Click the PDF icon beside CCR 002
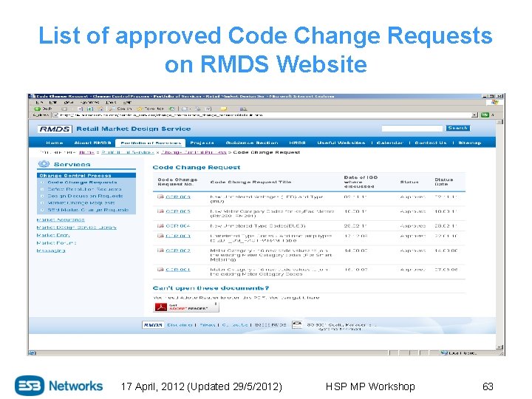The height and width of the screenshot is (399, 532). pyautogui.click(x=160, y=250)
